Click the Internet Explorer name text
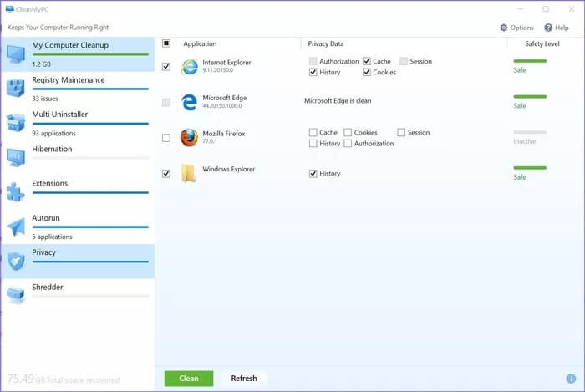 (x=226, y=63)
